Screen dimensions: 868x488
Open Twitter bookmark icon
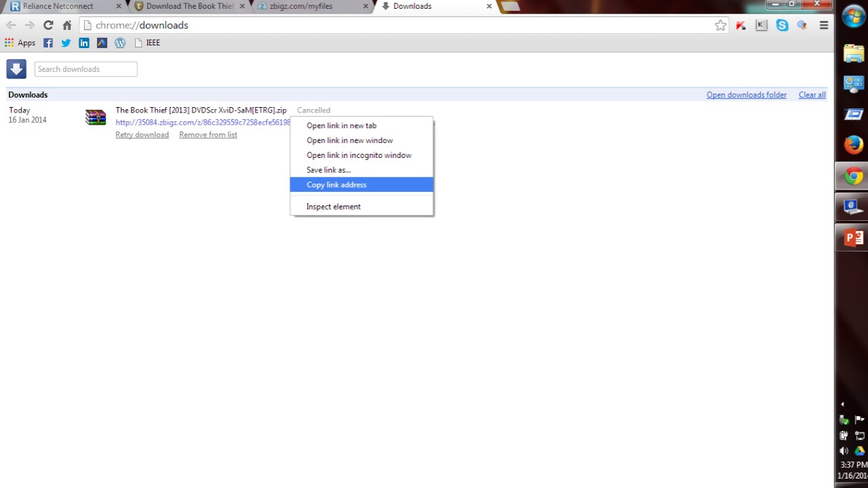(66, 43)
